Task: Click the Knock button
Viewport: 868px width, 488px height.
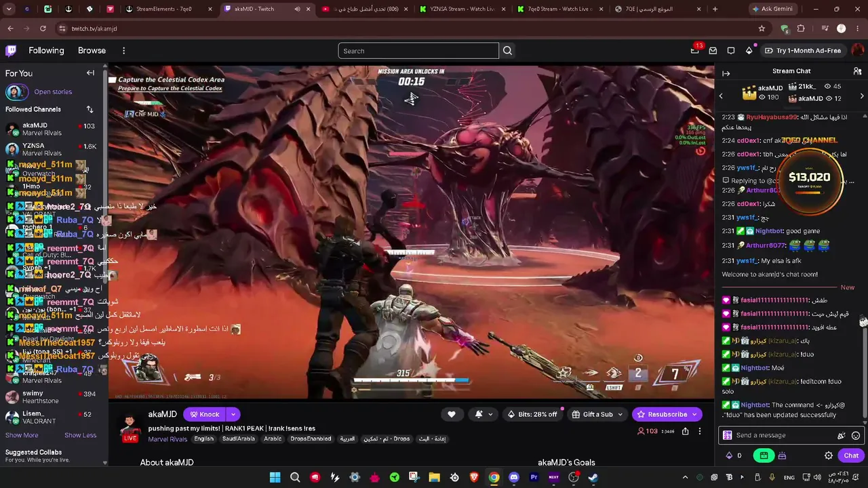Action: [x=204, y=414]
